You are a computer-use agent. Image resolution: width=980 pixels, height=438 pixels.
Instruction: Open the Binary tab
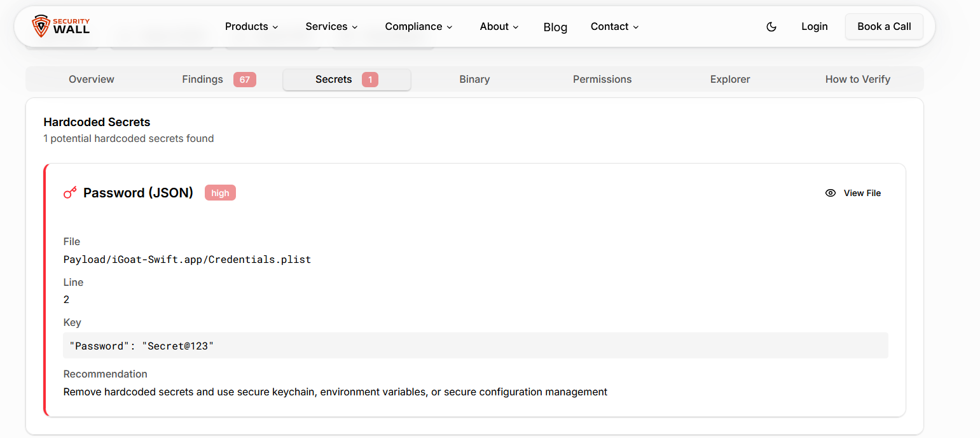474,80
